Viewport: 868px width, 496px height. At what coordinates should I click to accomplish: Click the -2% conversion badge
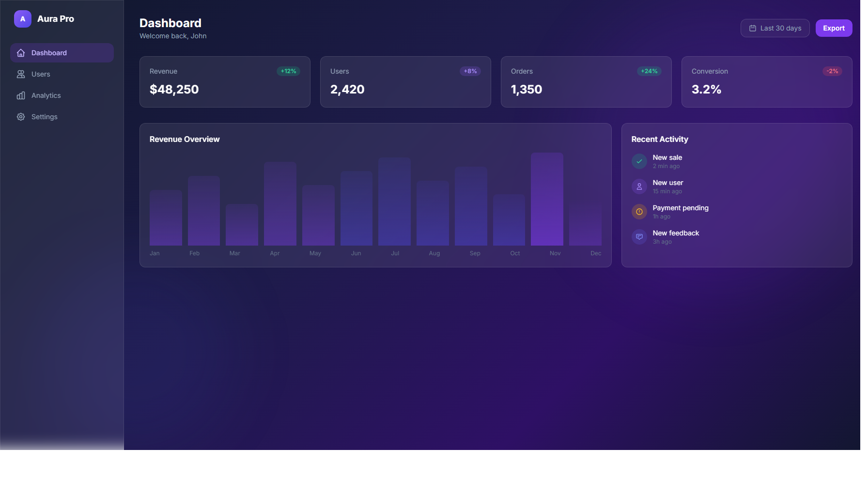832,71
